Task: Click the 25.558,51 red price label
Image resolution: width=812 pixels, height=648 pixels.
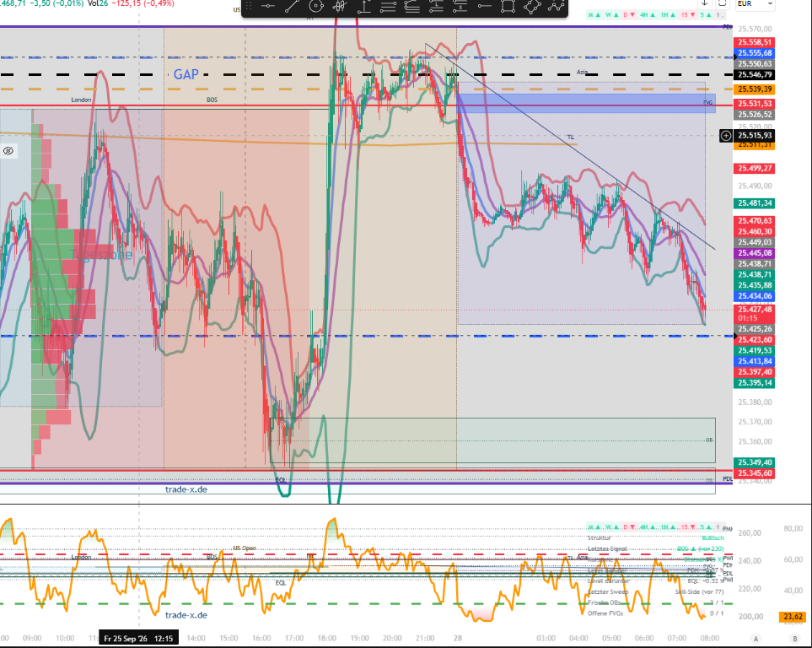Action: coord(755,42)
